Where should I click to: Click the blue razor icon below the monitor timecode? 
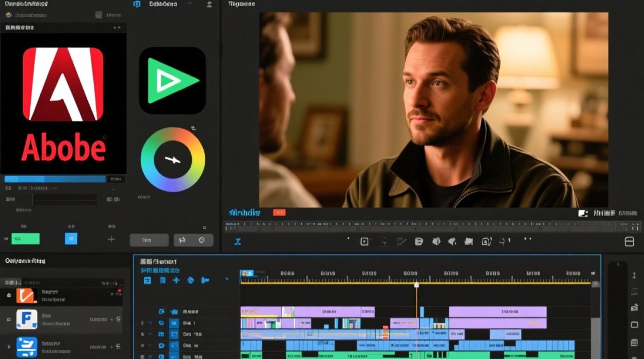click(x=237, y=242)
